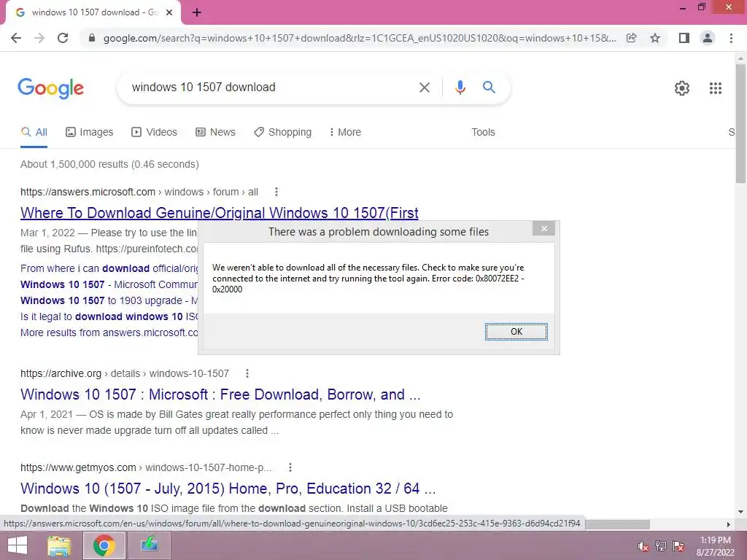The image size is (747, 560).
Task: Close the error dialog with its X
Action: pyautogui.click(x=543, y=228)
